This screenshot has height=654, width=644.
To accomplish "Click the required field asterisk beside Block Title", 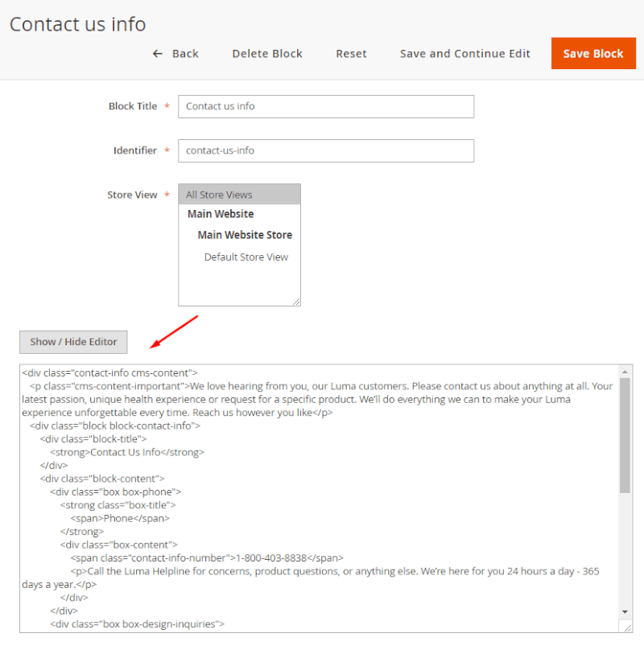I will tap(166, 106).
